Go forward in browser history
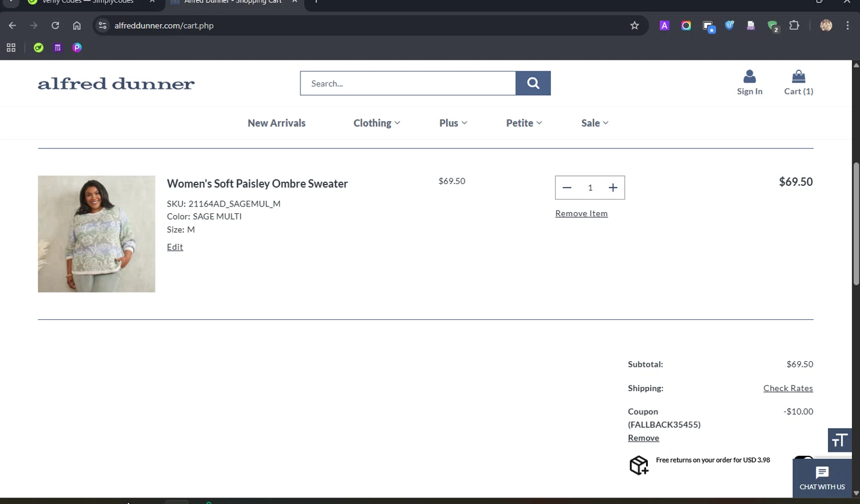Image resolution: width=860 pixels, height=504 pixels. 34,25
